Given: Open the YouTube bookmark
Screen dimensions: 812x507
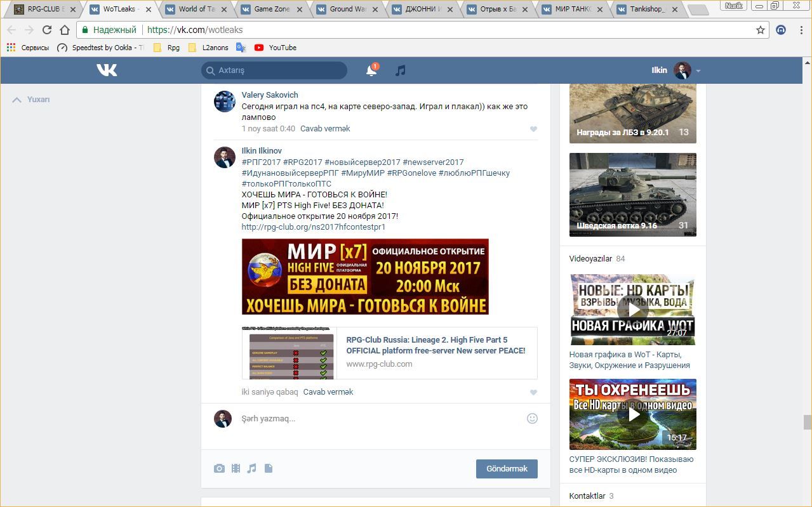Looking at the screenshot, I should [276, 48].
